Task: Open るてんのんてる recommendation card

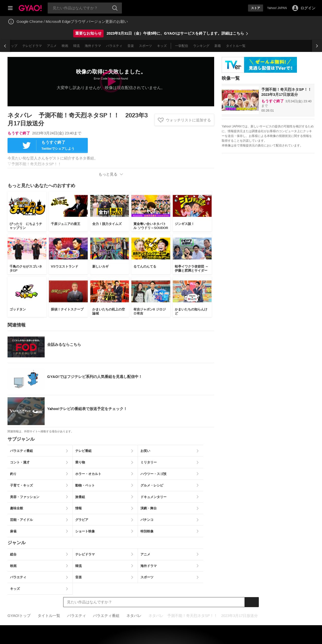Action: [x=151, y=254]
